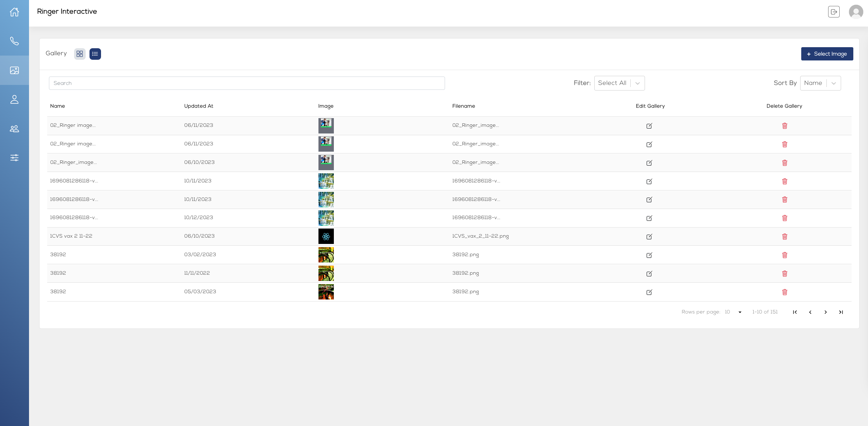
Task: Open the 1CVS vax atom logo thumbnail
Action: tap(326, 236)
